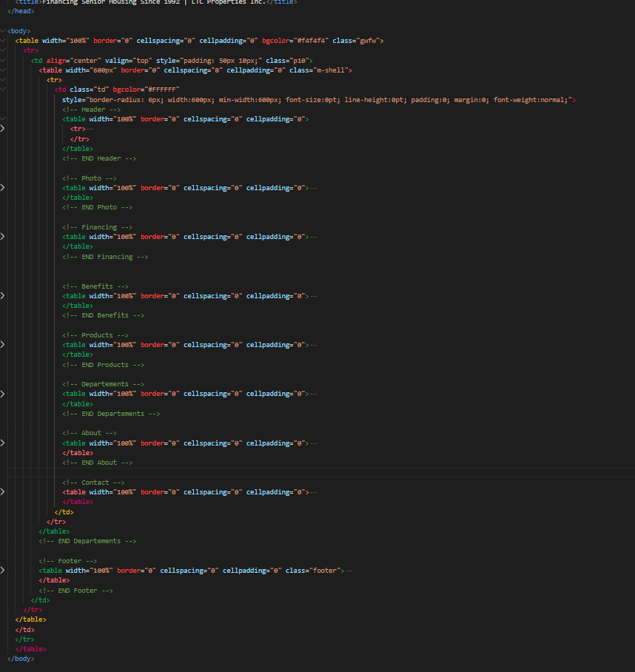Click the bgcolor="#f4f4f4" attribute
The height and width of the screenshot is (672, 635).
point(295,41)
